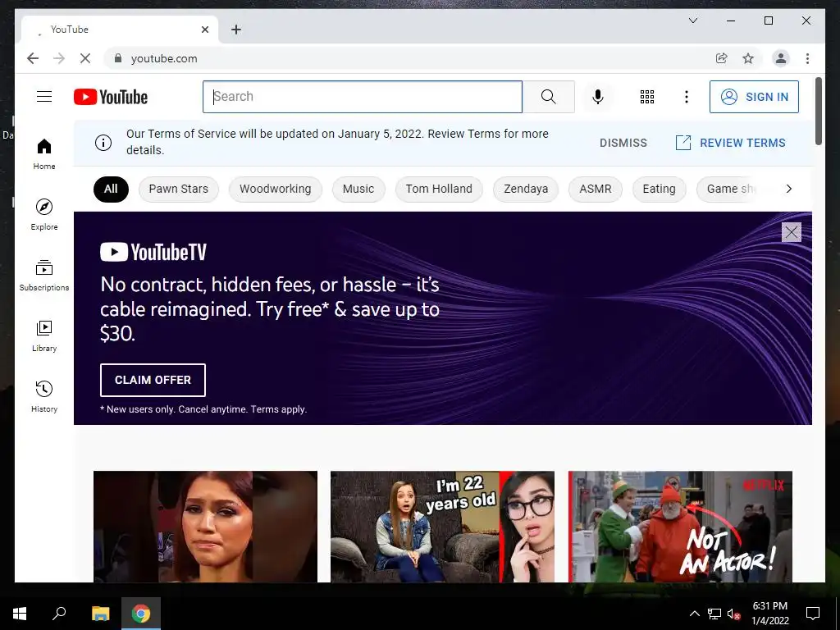Bookmark this page with the star icon
The width and height of the screenshot is (840, 630).
tap(748, 58)
